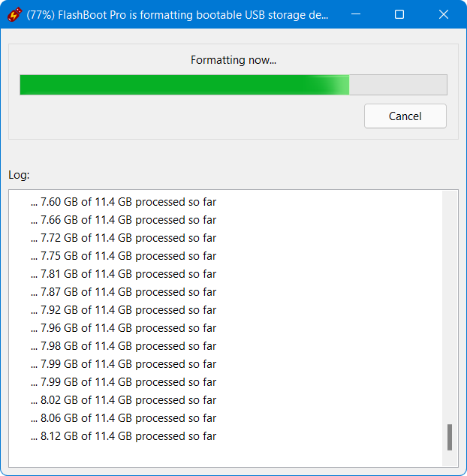Click the FlashBoot Pro title bar icon
This screenshot has height=476, width=467.
click(x=13, y=14)
